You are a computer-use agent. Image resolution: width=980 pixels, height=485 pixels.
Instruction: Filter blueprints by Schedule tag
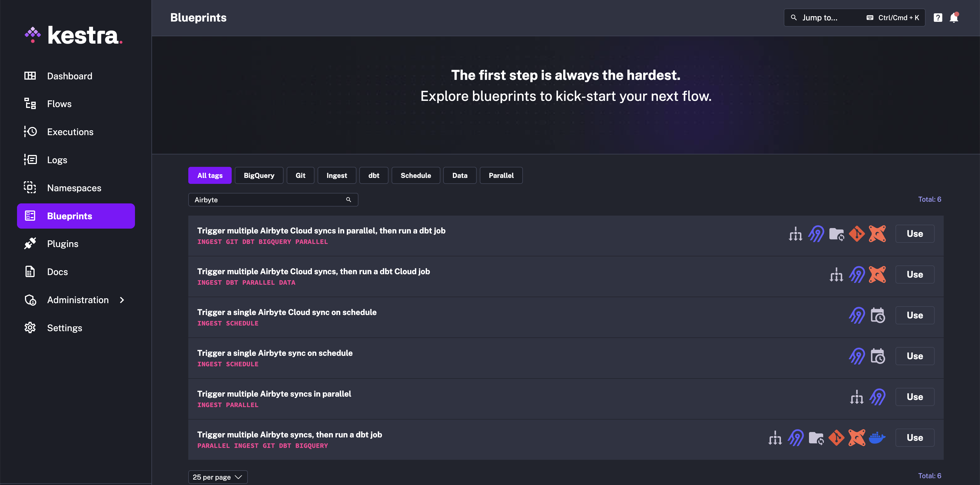(x=415, y=175)
